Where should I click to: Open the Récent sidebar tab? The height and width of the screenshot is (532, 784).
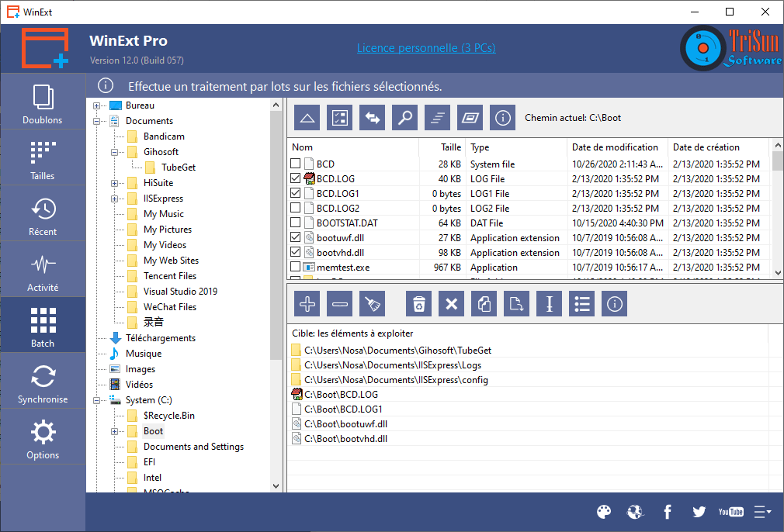[x=43, y=214]
